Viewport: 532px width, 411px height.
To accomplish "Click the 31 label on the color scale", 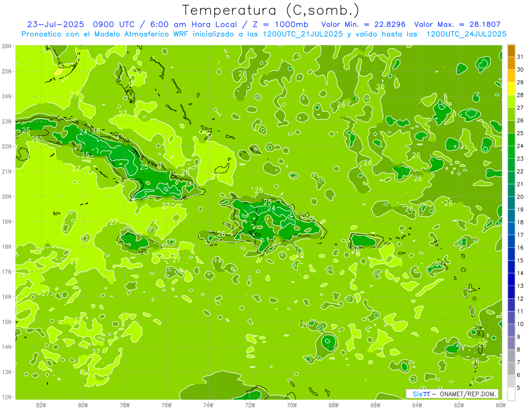I will click(x=520, y=57).
